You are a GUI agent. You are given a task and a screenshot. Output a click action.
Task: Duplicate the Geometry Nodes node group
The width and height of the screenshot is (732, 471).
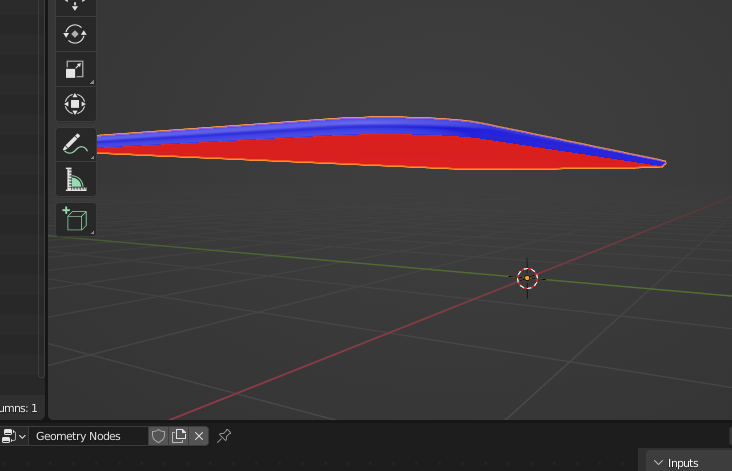(179, 436)
